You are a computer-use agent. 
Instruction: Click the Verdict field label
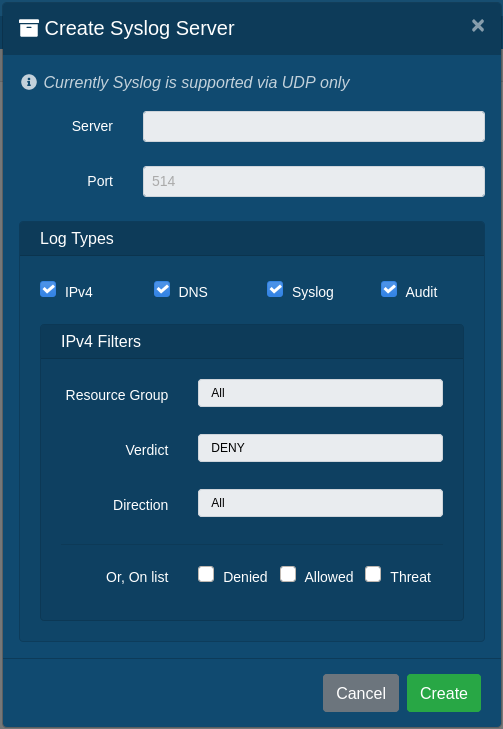pyautogui.click(x=147, y=450)
